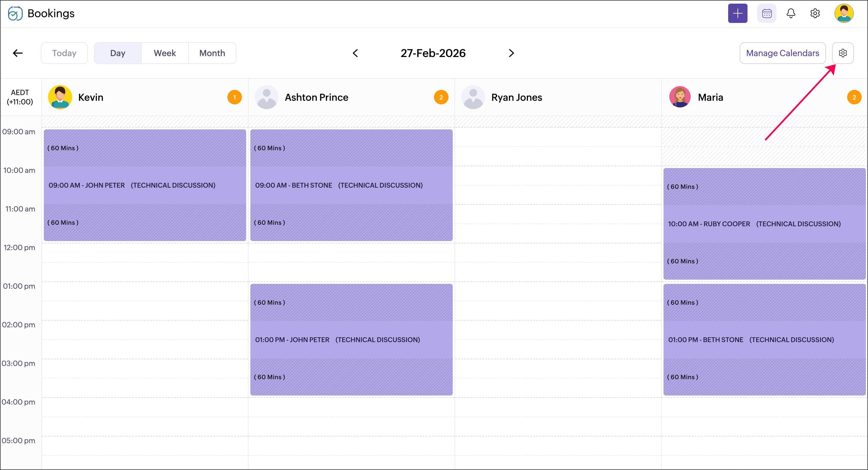Open Ruby Cooper's 10:00 AM booking
868x470 pixels.
click(x=764, y=224)
